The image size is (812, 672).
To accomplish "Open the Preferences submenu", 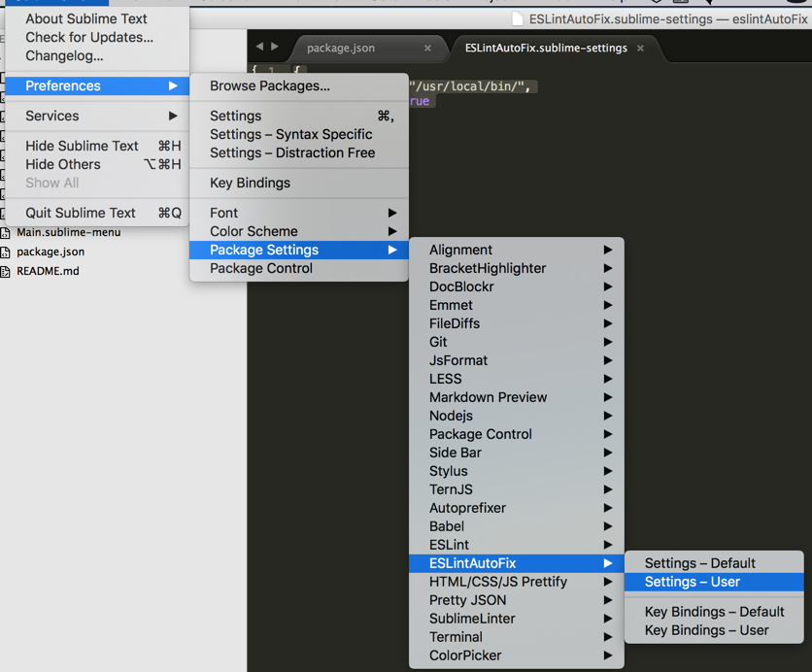I will pyautogui.click(x=97, y=85).
